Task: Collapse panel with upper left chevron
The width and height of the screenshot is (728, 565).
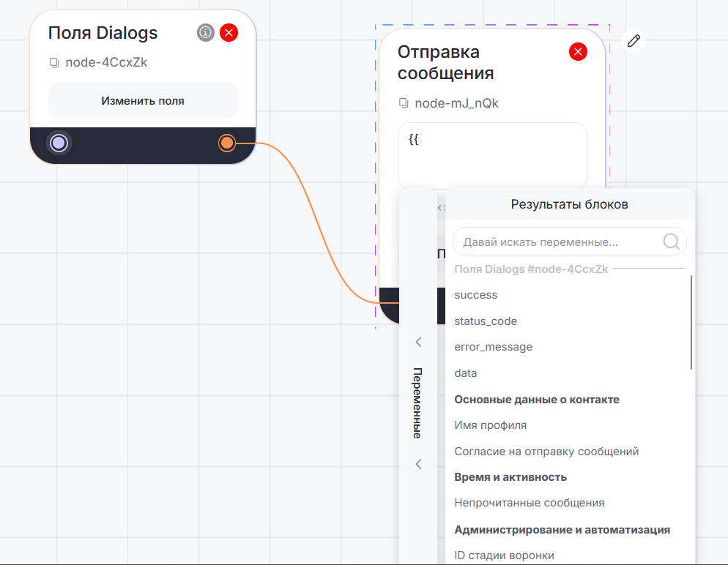Action: pos(419,342)
